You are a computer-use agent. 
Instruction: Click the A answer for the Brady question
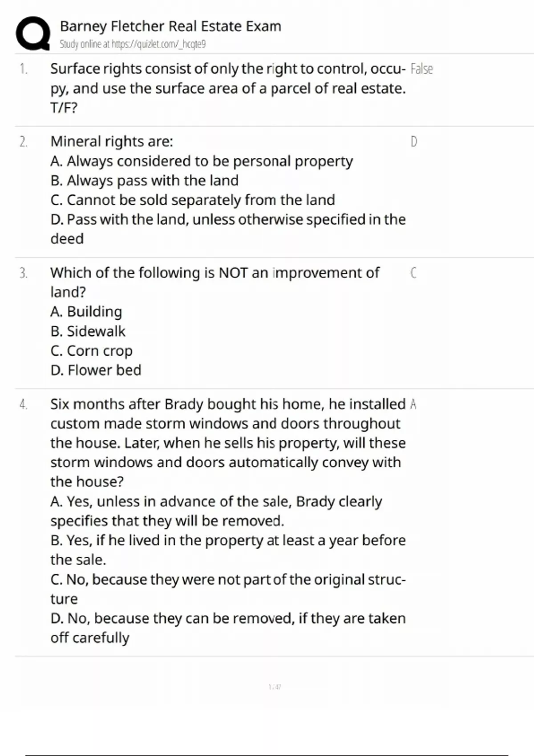413,404
